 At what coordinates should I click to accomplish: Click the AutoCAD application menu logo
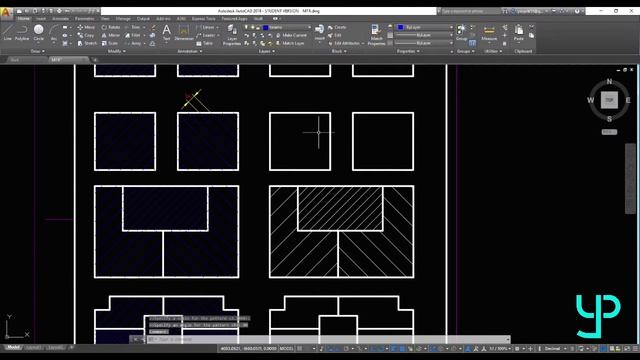tap(6, 13)
